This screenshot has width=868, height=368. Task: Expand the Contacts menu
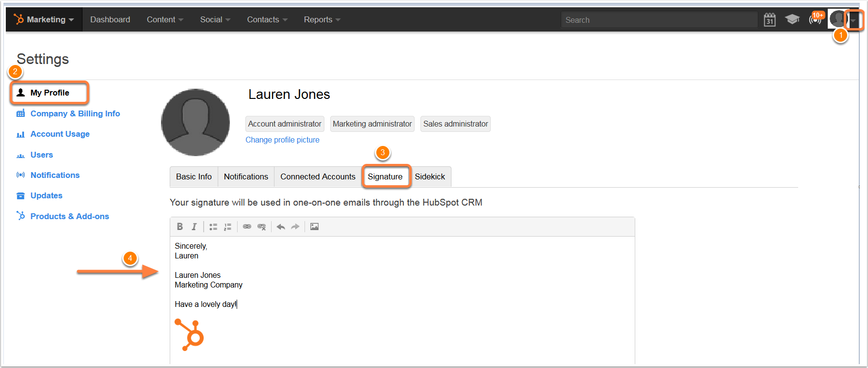pos(267,19)
